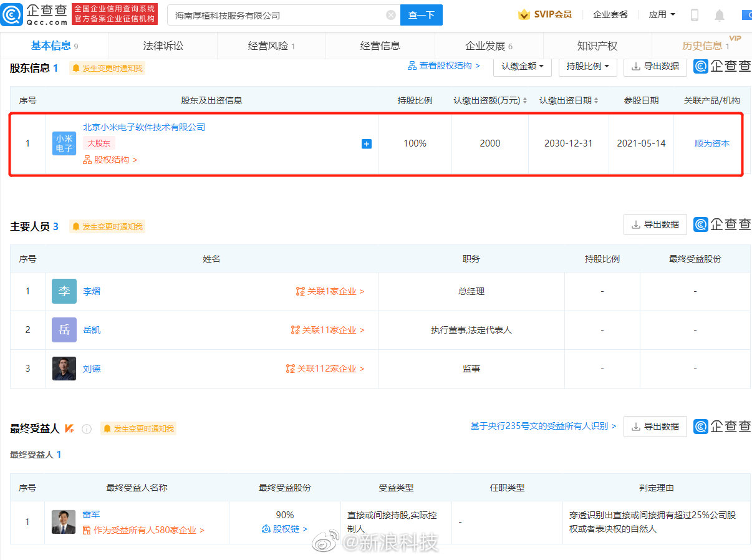752x560 pixels.
Task: Expand the 应用 menu in header
Action: click(x=662, y=14)
